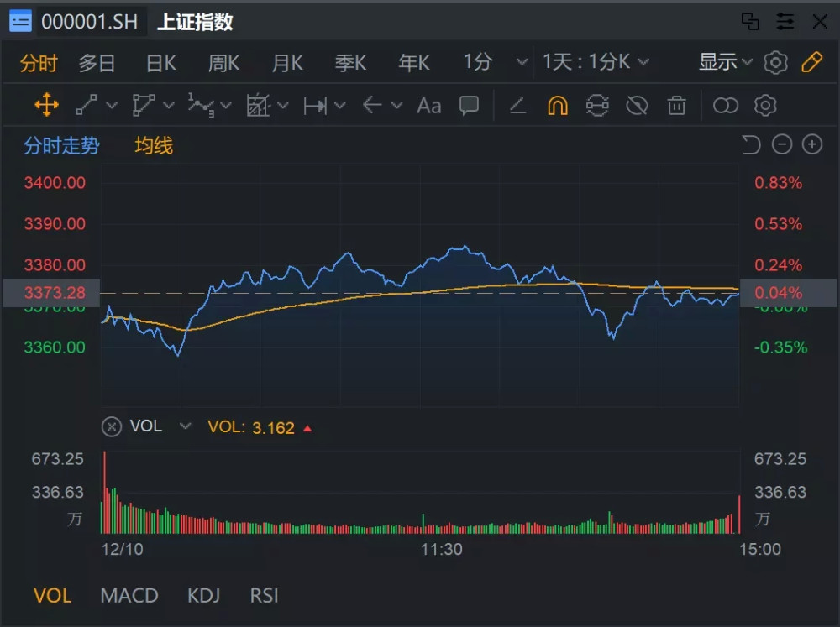Click the 000001.SH stock code
Viewport: 840px width, 627px height.
88,22
